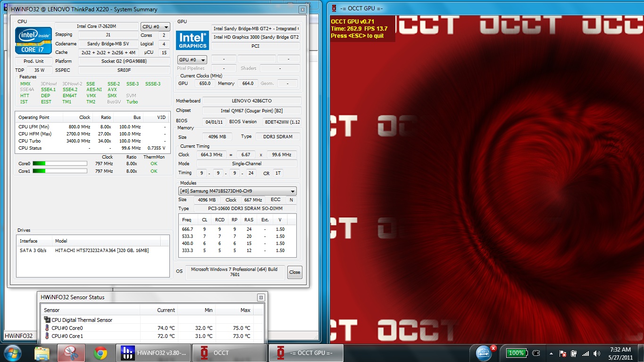
Task: Click the thermometer icon beside CPU#0 Core0
Action: [x=47, y=328]
